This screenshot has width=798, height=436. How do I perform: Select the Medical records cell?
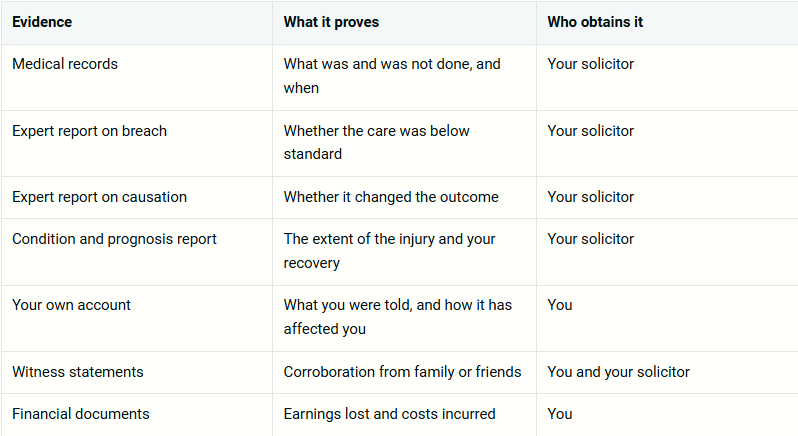click(x=136, y=77)
